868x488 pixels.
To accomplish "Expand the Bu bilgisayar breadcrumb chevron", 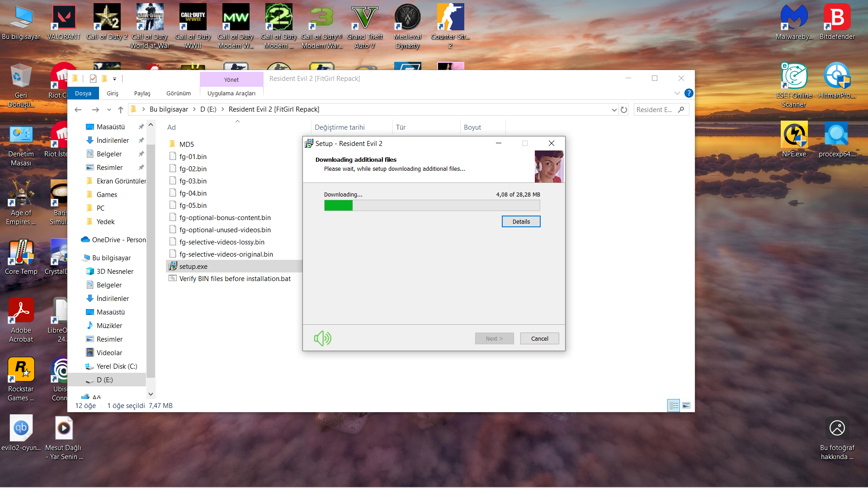I will (x=194, y=109).
